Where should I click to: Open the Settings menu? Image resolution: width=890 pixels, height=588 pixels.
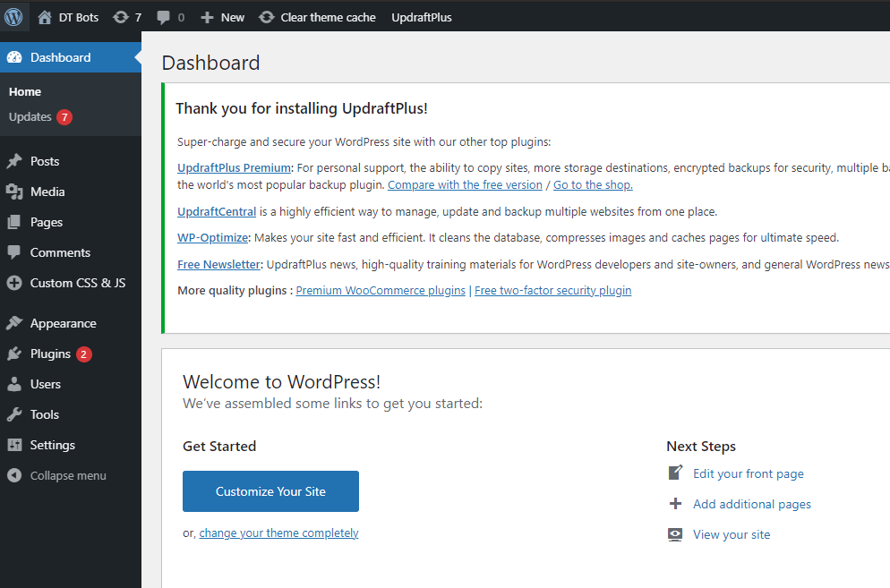click(x=71, y=445)
